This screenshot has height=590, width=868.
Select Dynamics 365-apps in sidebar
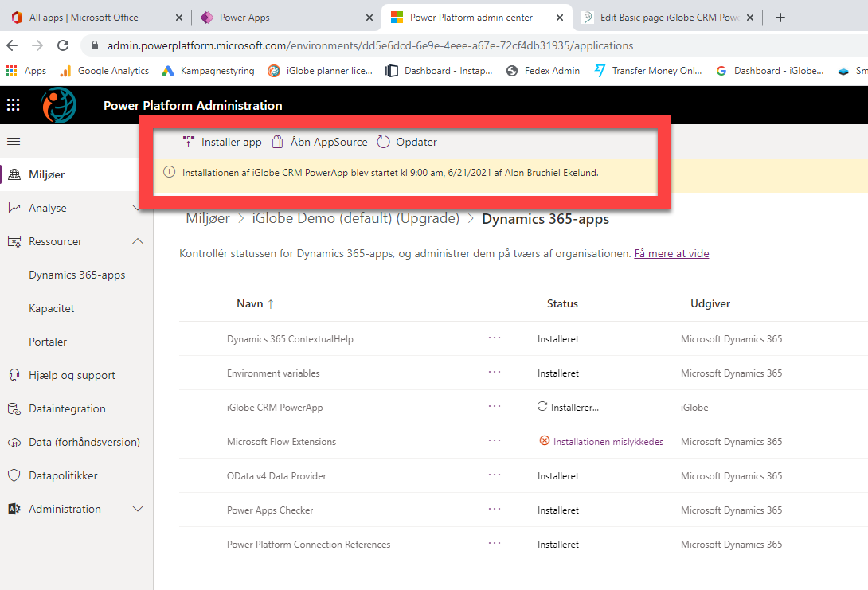click(x=77, y=275)
